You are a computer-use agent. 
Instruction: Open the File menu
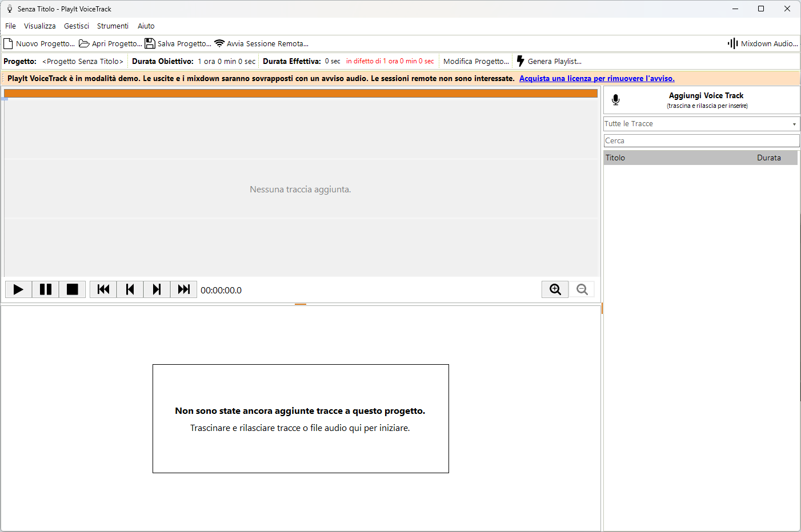tap(10, 26)
